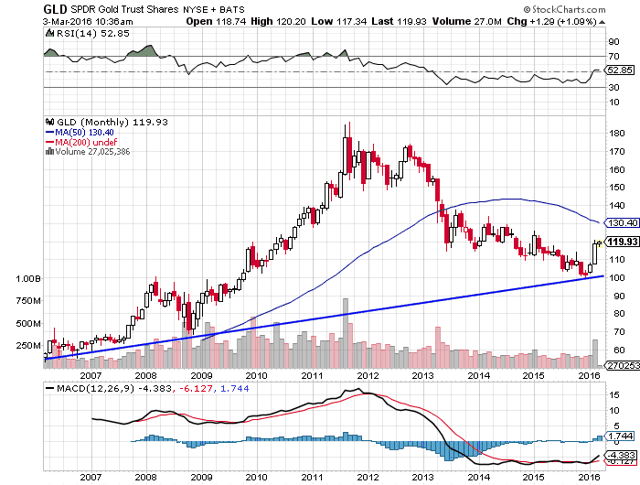Screen dimensions: 640x485
Task: Click the GLD (Monthly) 119.93 legend text
Action: 112,122
